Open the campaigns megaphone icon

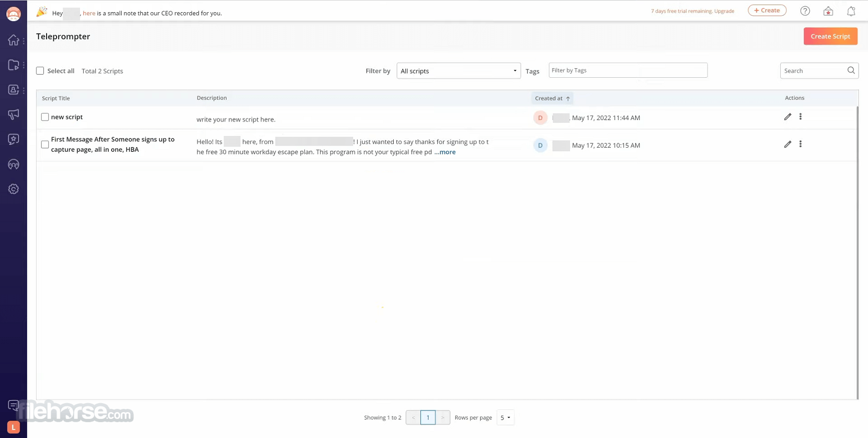(x=13, y=114)
